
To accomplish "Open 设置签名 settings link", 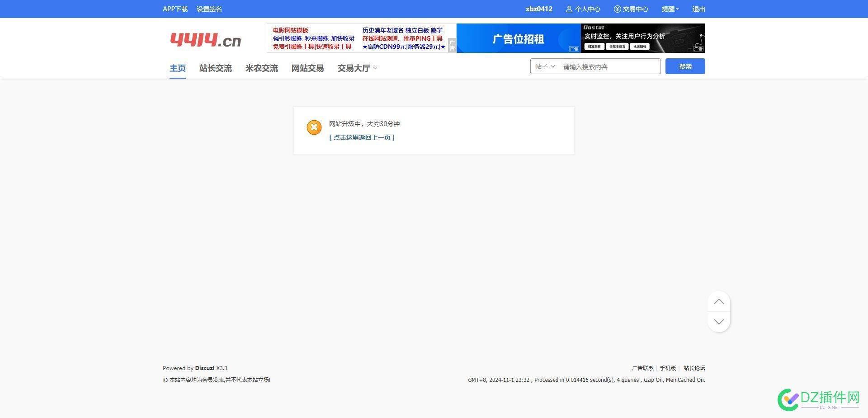I will click(209, 9).
